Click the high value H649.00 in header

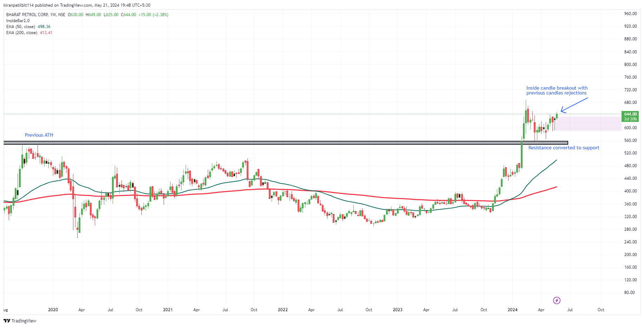[93, 15]
